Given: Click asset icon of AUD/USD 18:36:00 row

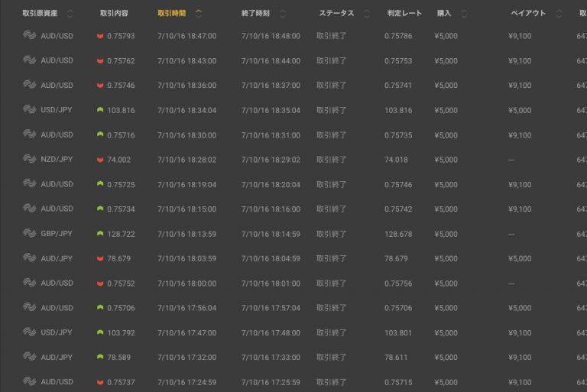Looking at the screenshot, I should pyautogui.click(x=30, y=85).
